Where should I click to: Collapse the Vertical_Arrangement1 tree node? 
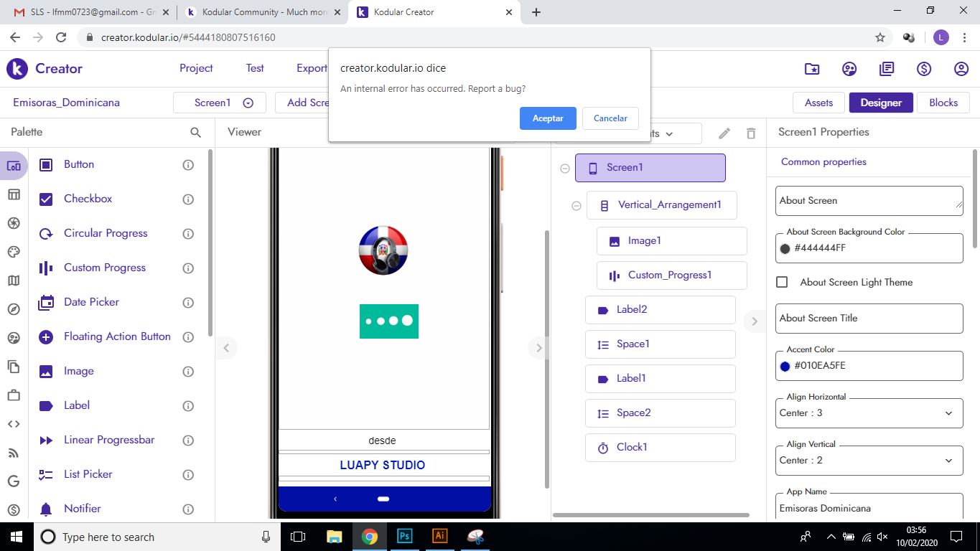tap(576, 205)
